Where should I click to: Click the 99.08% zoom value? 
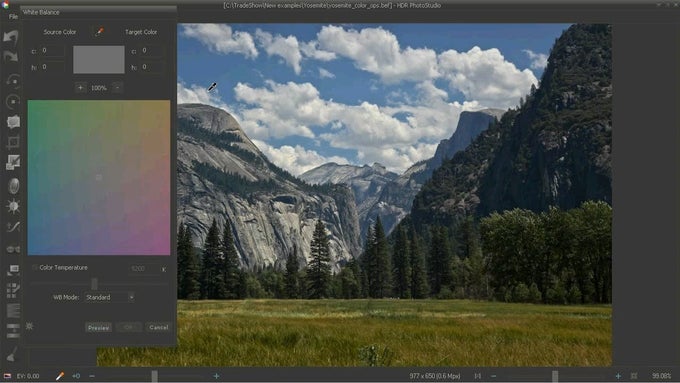click(660, 376)
